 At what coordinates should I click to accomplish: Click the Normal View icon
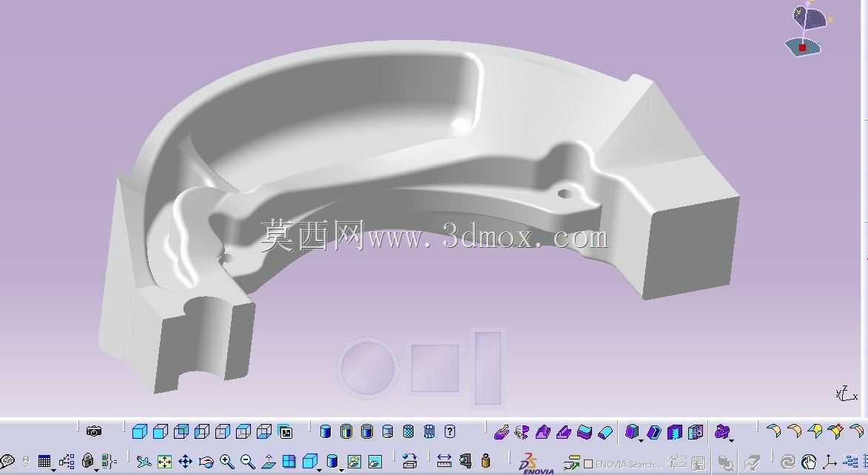[x=268, y=461]
